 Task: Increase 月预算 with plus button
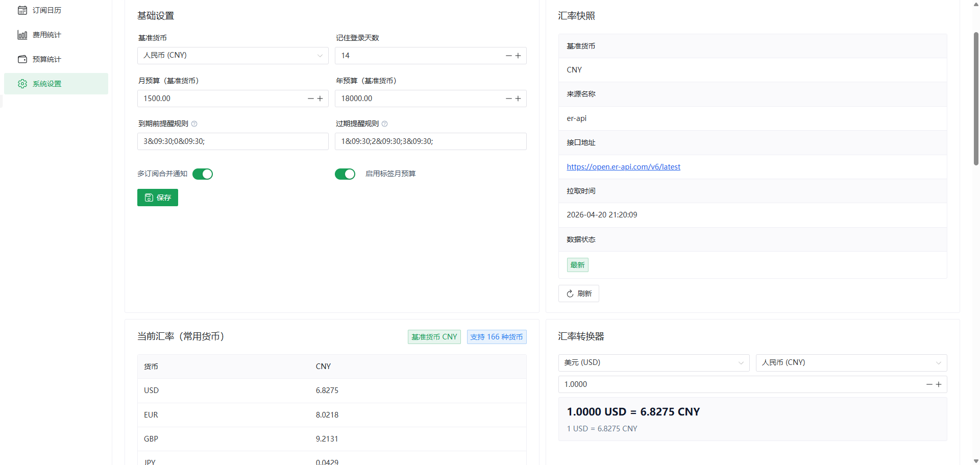320,99
